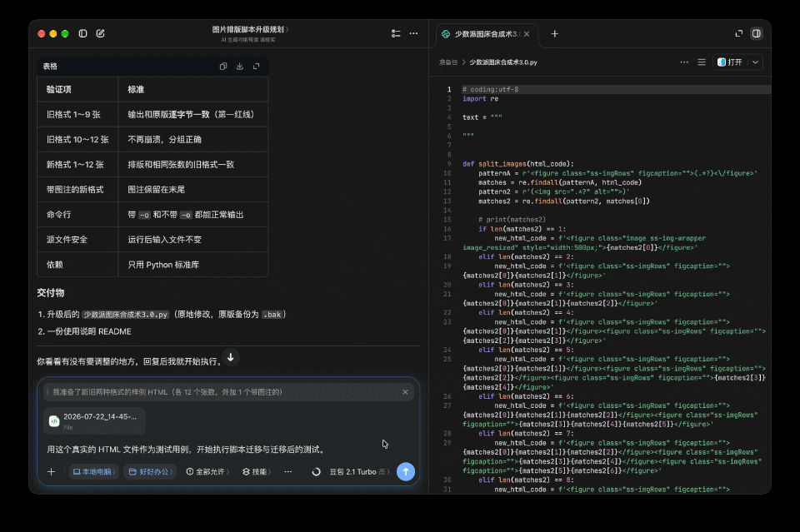The width and height of the screenshot is (800, 532).
Task: Open the chat header more options menu
Action: coord(414,33)
